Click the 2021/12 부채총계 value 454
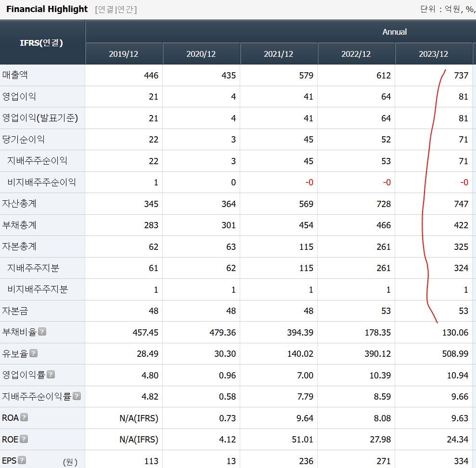This screenshot has width=476, height=468. click(306, 225)
